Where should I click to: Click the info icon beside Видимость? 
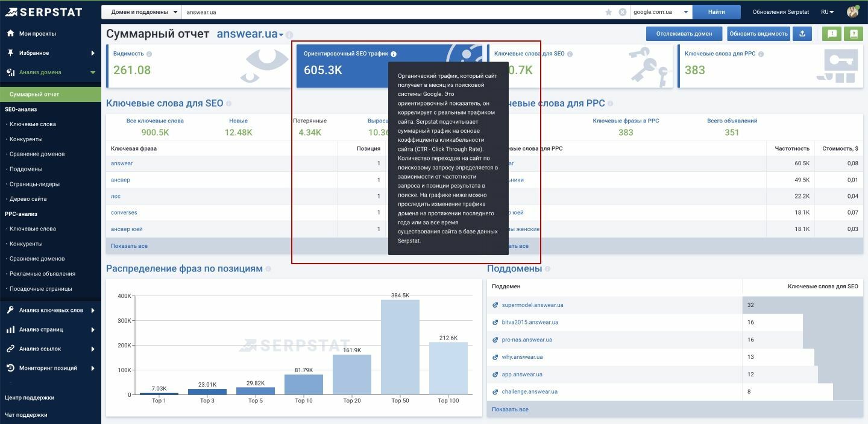(x=149, y=54)
